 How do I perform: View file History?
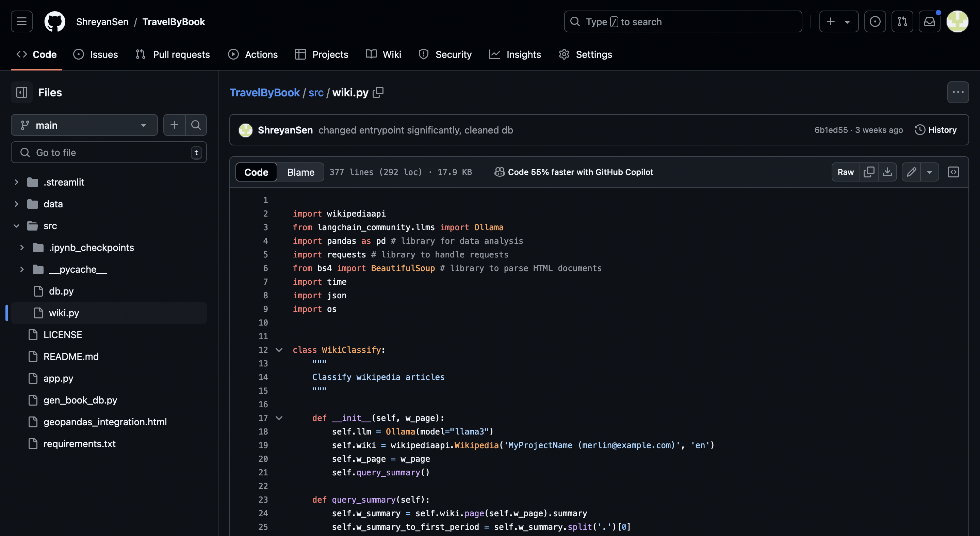[x=935, y=130]
